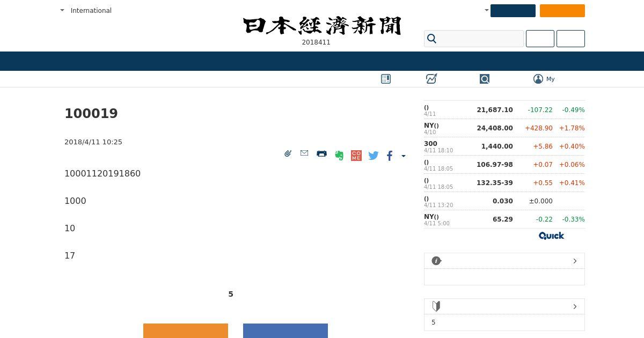Open the International edition dropdown
644x338 pixels.
click(x=86, y=10)
